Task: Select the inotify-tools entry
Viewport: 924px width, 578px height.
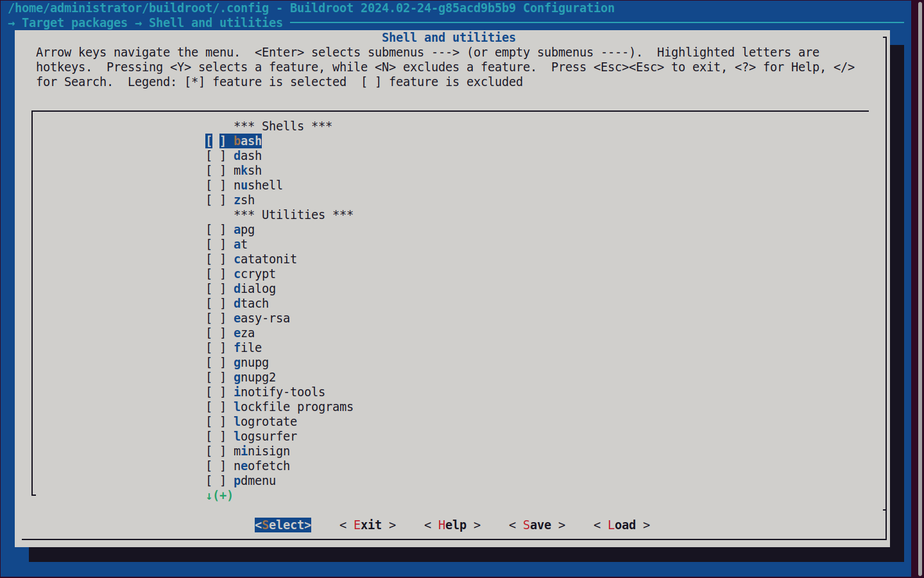Action: pyautogui.click(x=279, y=392)
